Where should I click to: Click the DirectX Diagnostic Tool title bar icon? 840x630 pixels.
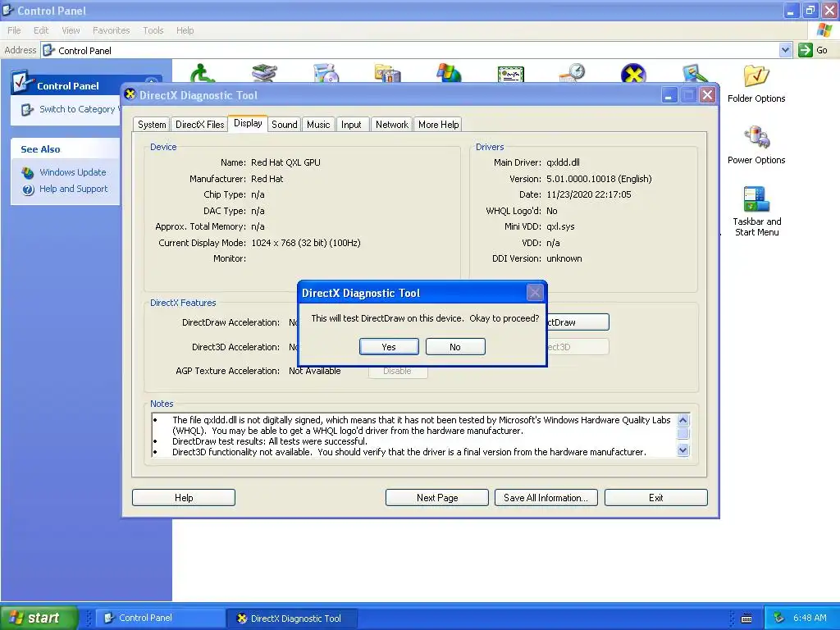click(130, 95)
